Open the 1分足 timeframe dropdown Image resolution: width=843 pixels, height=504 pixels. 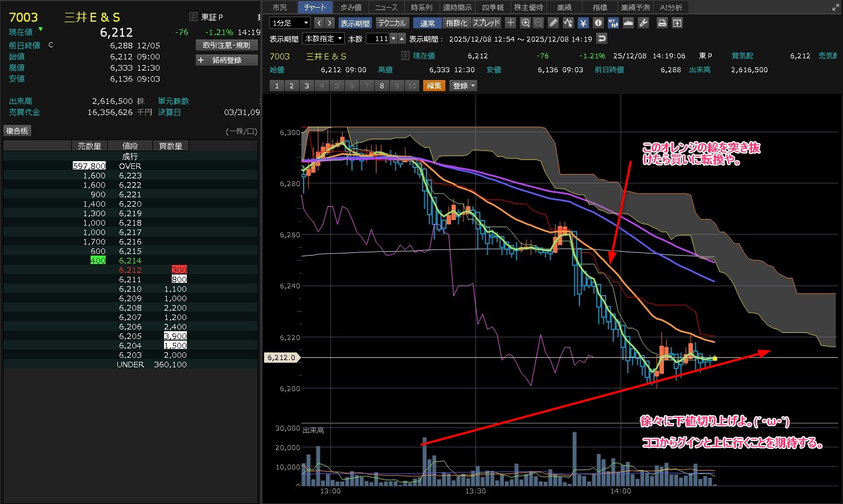pos(289,23)
